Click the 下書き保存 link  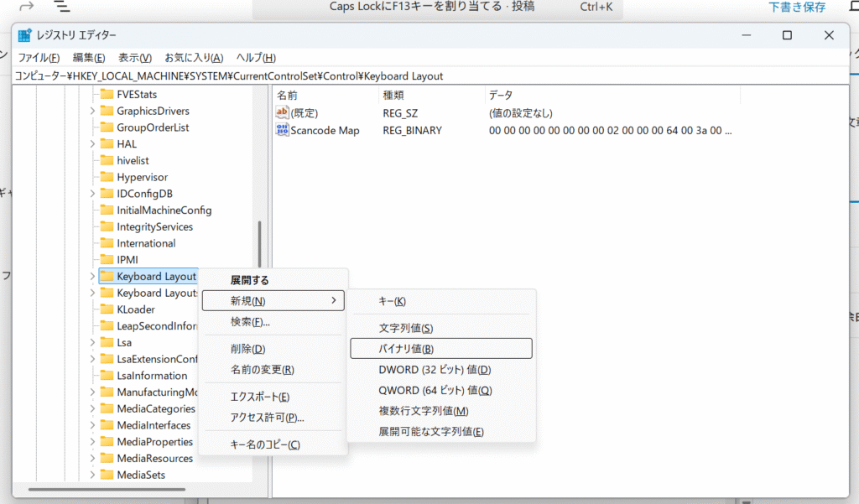tap(797, 8)
